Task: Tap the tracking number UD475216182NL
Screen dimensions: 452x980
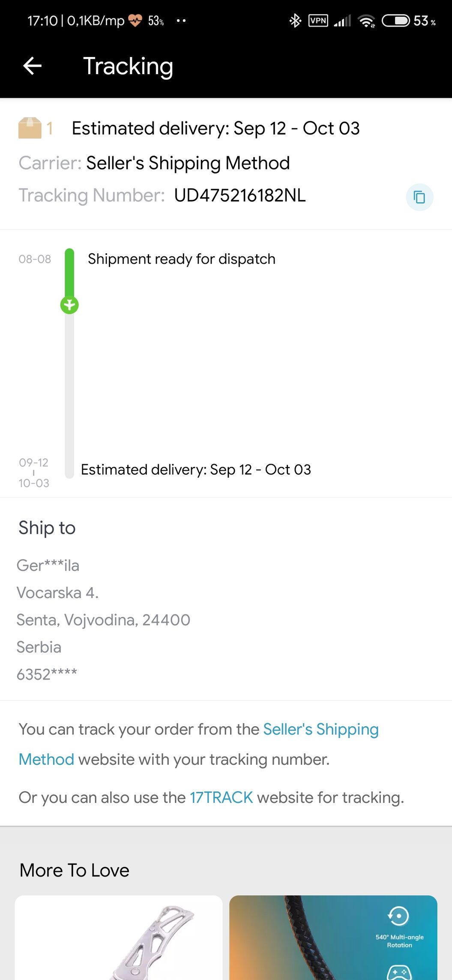Action: 240,195
